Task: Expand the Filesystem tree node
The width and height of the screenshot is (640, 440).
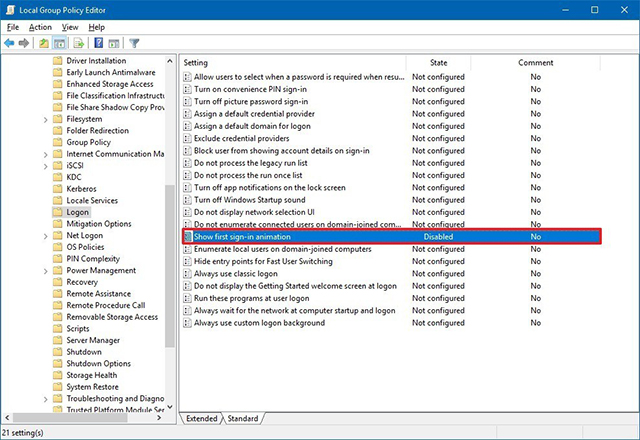Action: pos(45,120)
